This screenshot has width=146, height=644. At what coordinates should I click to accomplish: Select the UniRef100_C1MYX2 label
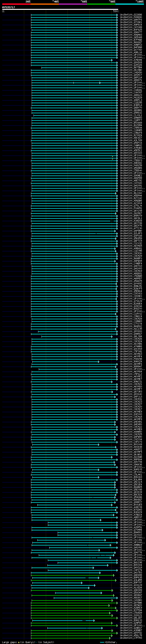click(131, 314)
